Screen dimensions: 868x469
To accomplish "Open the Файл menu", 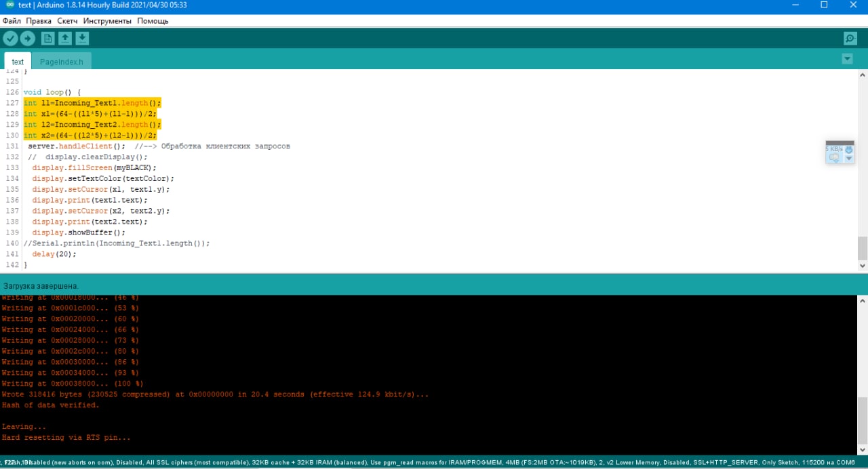I will pyautogui.click(x=12, y=21).
